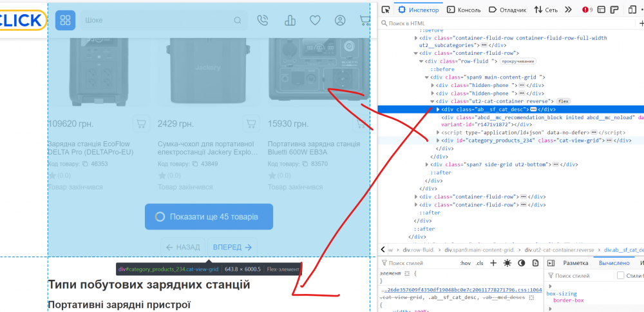Click the НАЗАД pagination button
Screen dimensions: 644x312
[183, 247]
